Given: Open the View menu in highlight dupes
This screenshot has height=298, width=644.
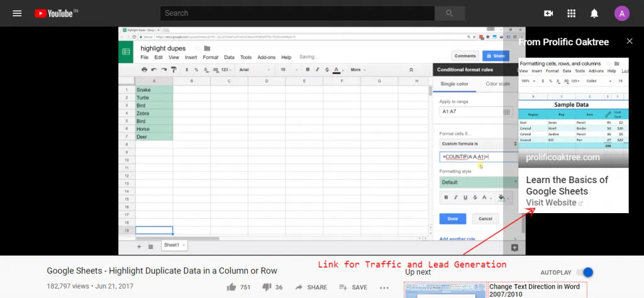Looking at the screenshot, I should [174, 57].
